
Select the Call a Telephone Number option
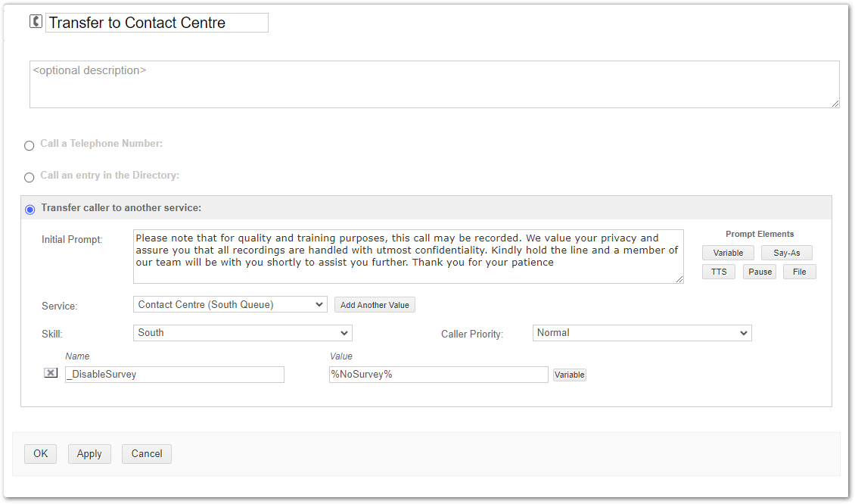(x=30, y=145)
